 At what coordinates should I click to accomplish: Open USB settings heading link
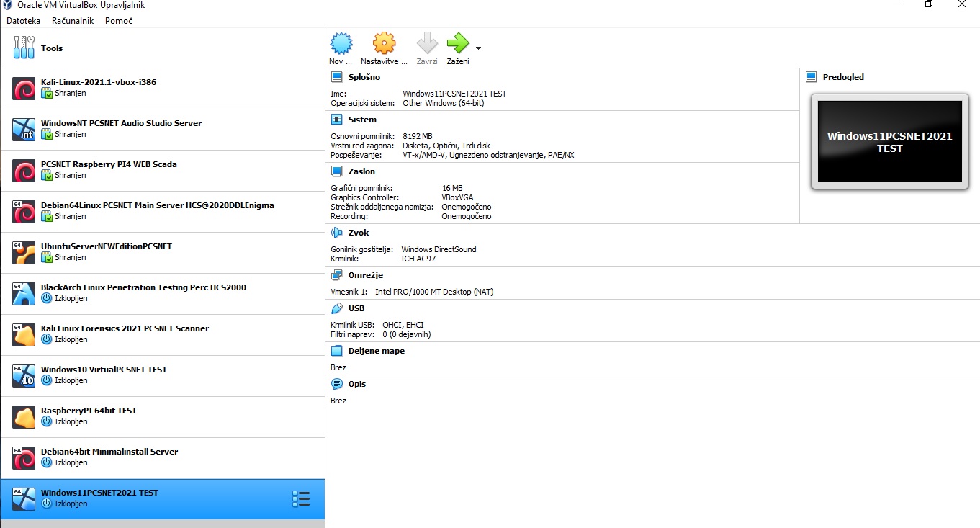(x=356, y=308)
